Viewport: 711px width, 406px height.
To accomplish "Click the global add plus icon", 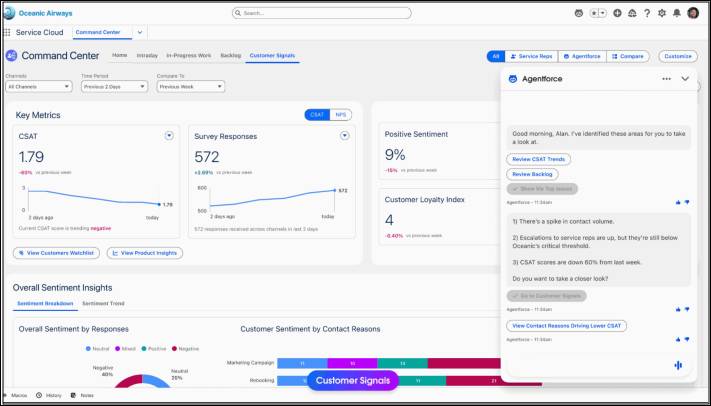I will (x=617, y=13).
